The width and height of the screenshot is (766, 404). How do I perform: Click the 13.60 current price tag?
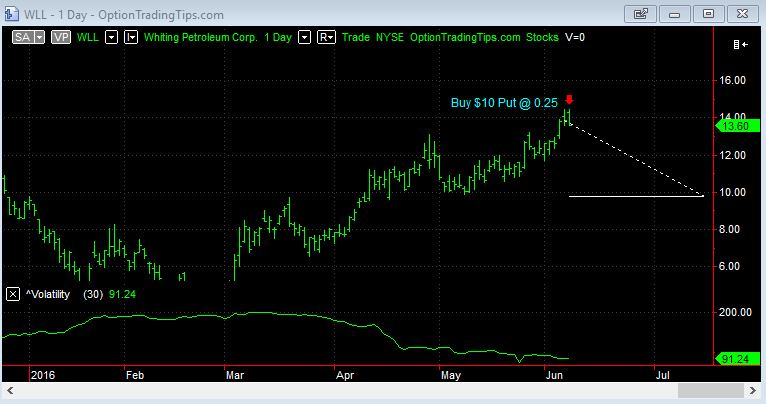click(737, 126)
